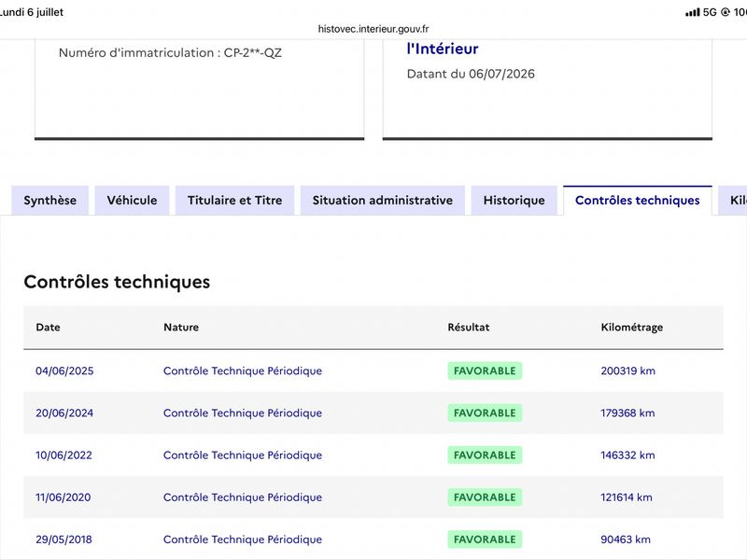This screenshot has height=560, width=747.
Task: Select the date 20/06/2024
Action: click(64, 413)
